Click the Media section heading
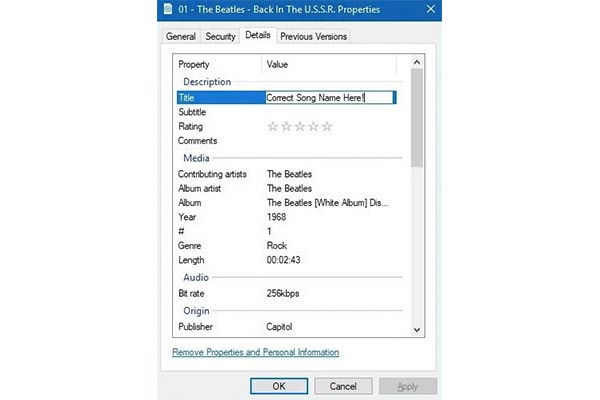 [x=196, y=158]
